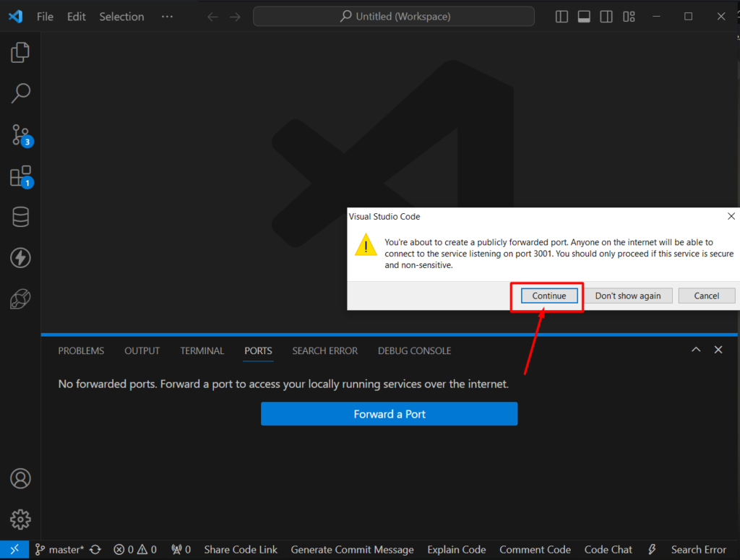This screenshot has height=560, width=740.
Task: Switch to the TERMINAL tab
Action: (x=202, y=350)
